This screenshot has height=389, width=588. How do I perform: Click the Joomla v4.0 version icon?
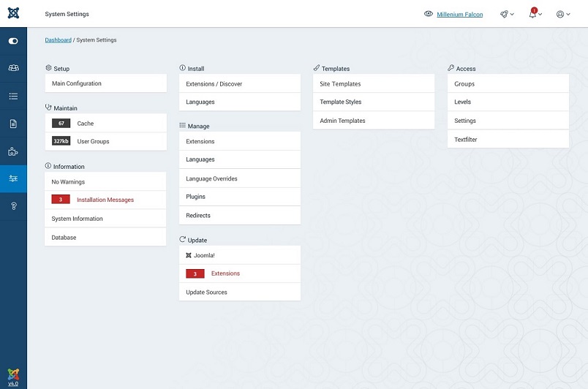pyautogui.click(x=13, y=377)
